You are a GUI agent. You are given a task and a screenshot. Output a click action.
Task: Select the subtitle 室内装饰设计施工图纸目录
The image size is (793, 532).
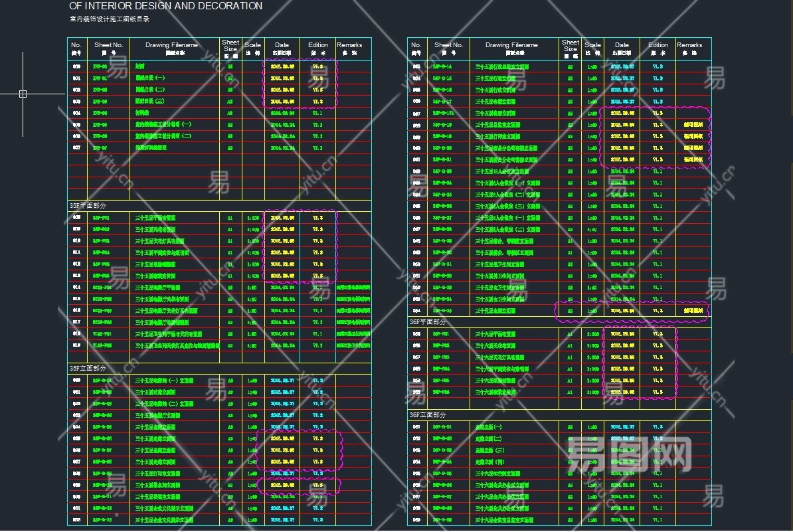coord(112,21)
